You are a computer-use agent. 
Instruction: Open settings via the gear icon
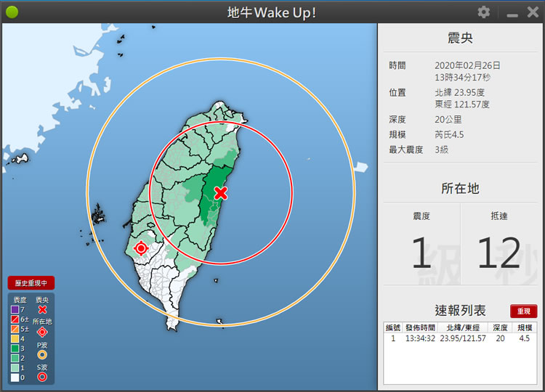(483, 12)
